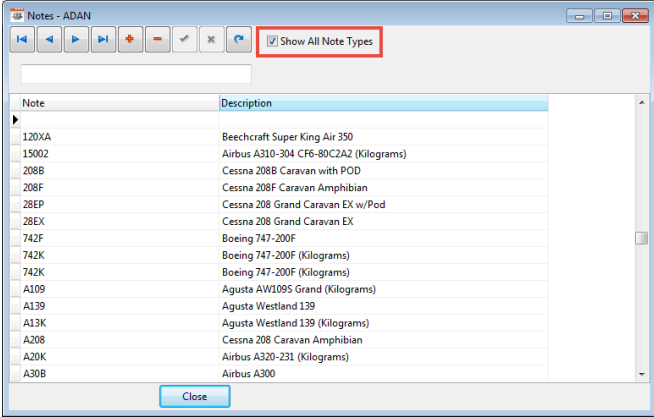Cancel edit with X icon

[211, 40]
